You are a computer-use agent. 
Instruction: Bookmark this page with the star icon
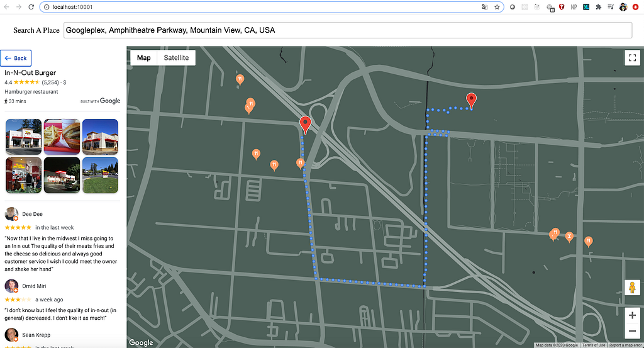[497, 7]
